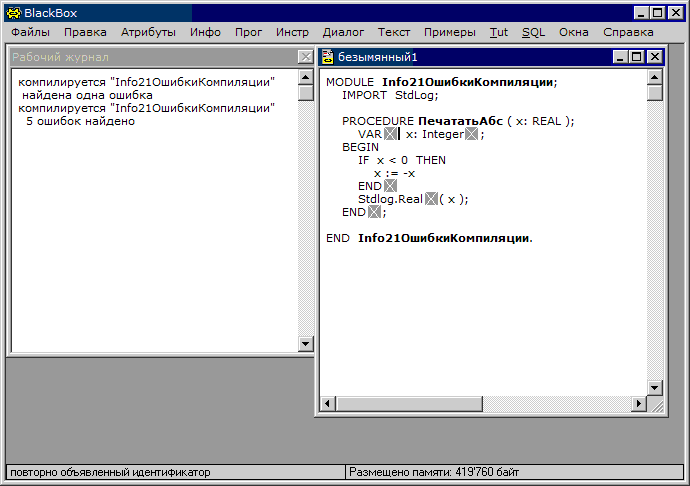Open the Инфо menu
Image resolution: width=690 pixels, height=486 pixels.
[x=205, y=32]
